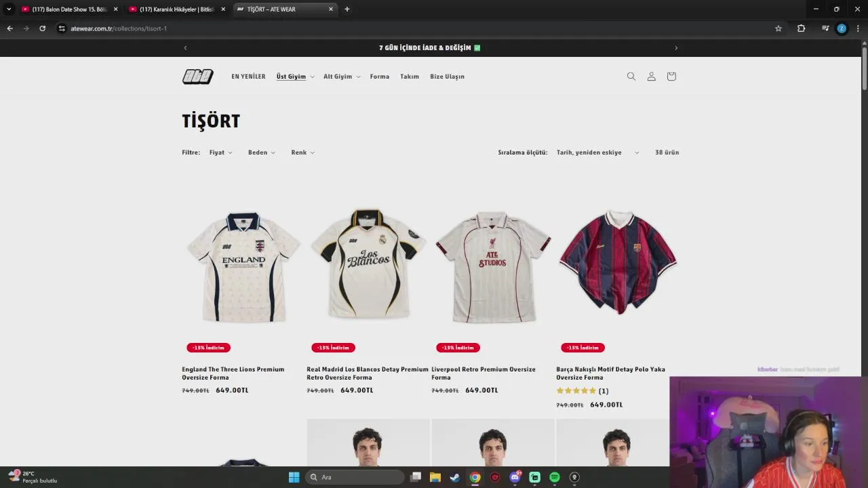Image resolution: width=868 pixels, height=488 pixels.
Task: Close the Karanlık Hikayeler tab
Action: [223, 9]
